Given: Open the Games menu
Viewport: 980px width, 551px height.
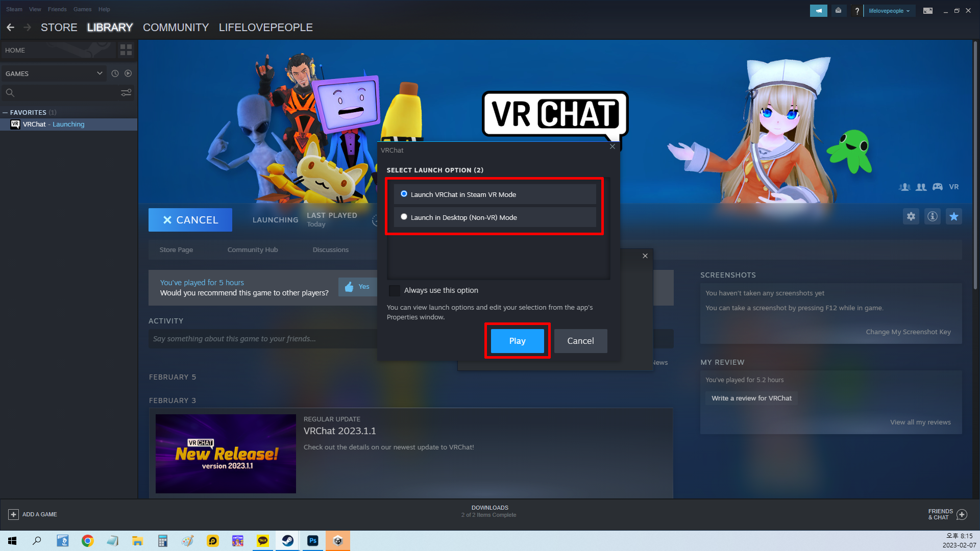Looking at the screenshot, I should point(82,9).
